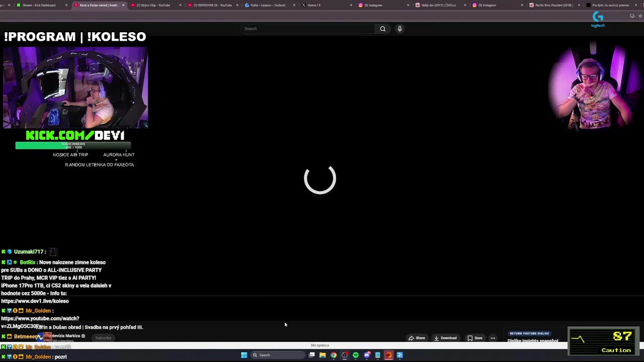This screenshot has height=362, width=644.
Task: Open Spotify from the taskbar
Action: [x=356, y=355]
